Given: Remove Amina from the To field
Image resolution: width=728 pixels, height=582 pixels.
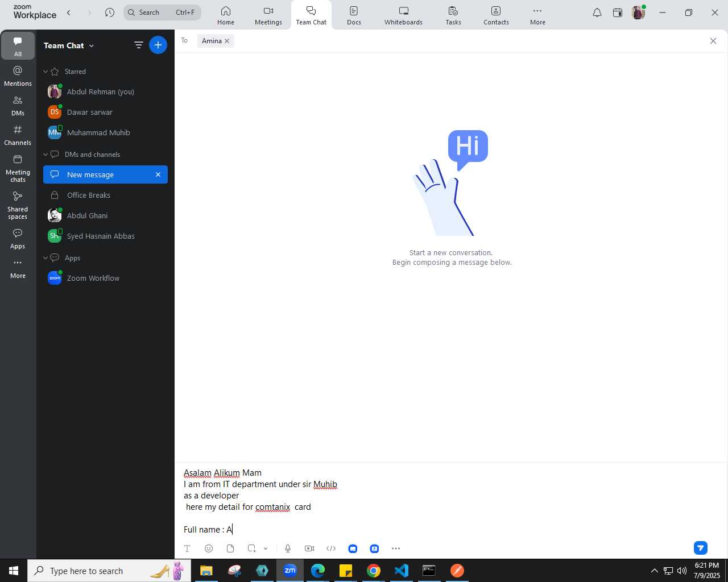Looking at the screenshot, I should click(x=227, y=41).
